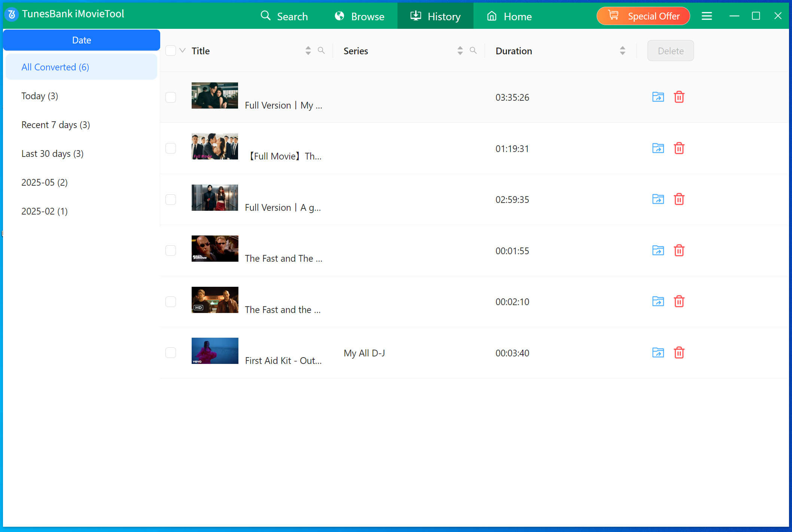Sort entries by Series column

point(460,50)
